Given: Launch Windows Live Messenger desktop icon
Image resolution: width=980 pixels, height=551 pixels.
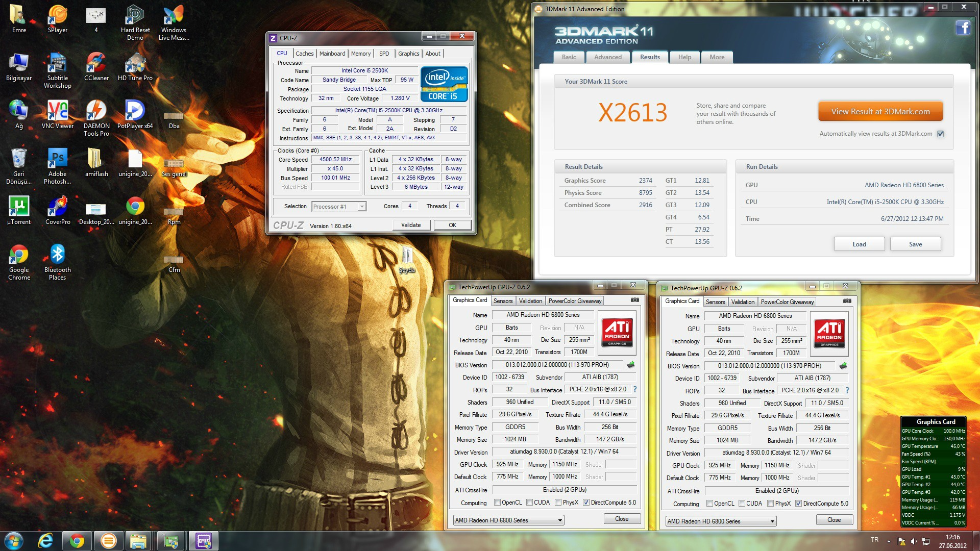Looking at the screenshot, I should click(x=174, y=23).
